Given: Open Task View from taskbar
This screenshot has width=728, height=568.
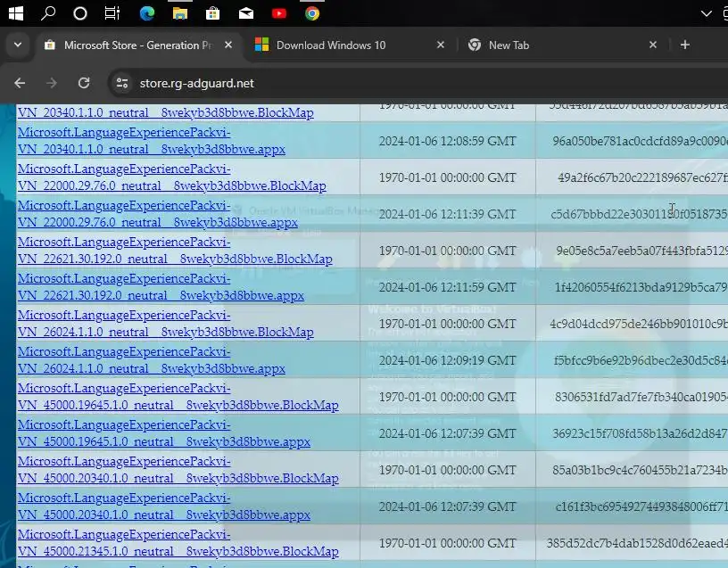Looking at the screenshot, I should (x=112, y=13).
